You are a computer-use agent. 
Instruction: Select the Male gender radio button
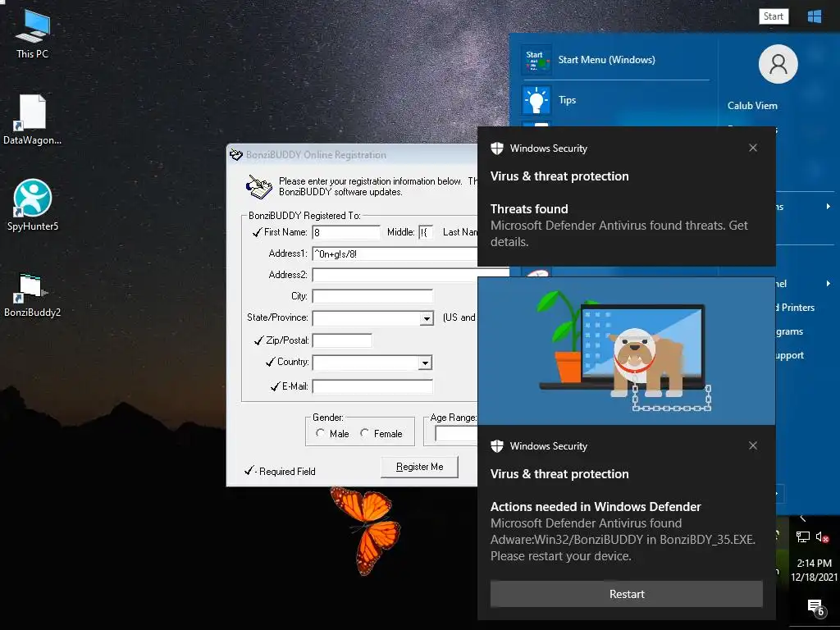[320, 433]
